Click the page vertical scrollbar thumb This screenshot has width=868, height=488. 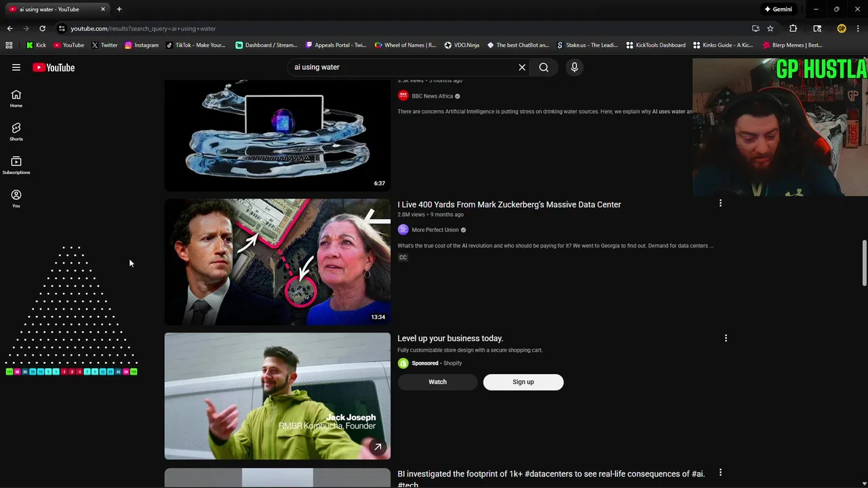(x=864, y=263)
